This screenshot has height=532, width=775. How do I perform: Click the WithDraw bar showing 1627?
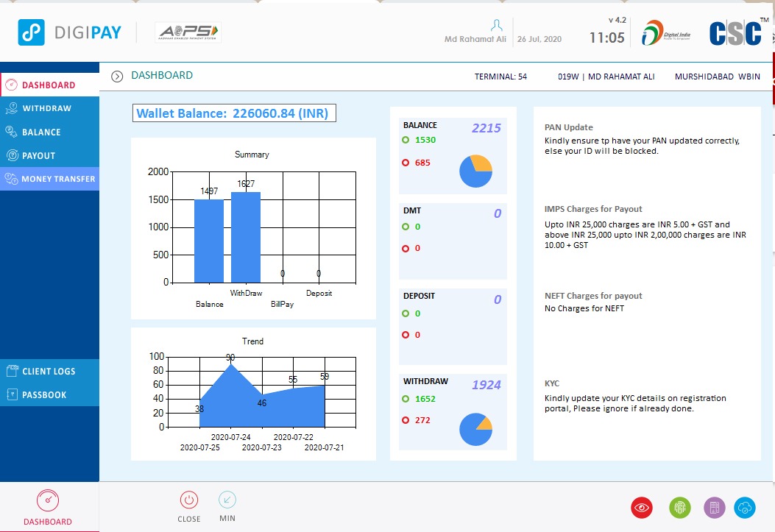click(x=246, y=238)
